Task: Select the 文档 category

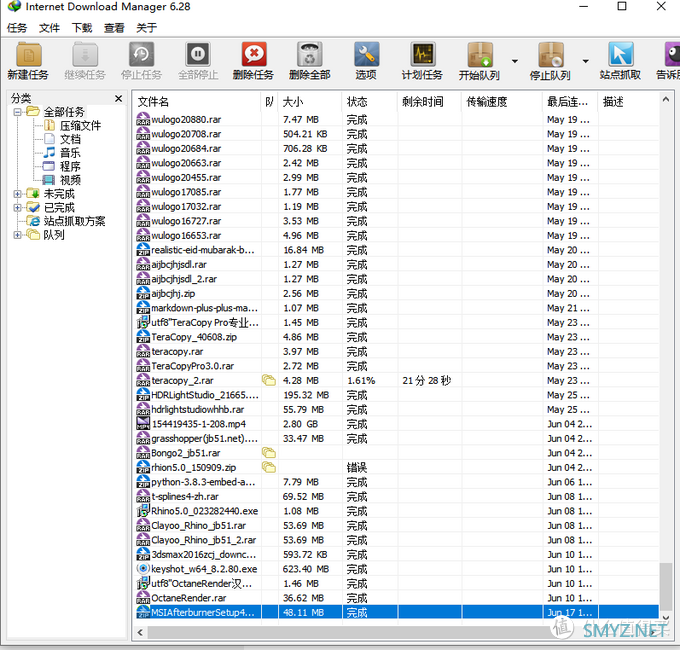Action: click(x=70, y=139)
